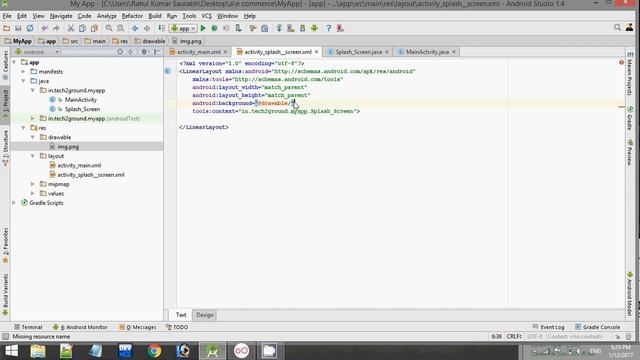Viewport: 640px width, 360px height.
Task: Open the Gradle Console
Action: click(x=598, y=327)
